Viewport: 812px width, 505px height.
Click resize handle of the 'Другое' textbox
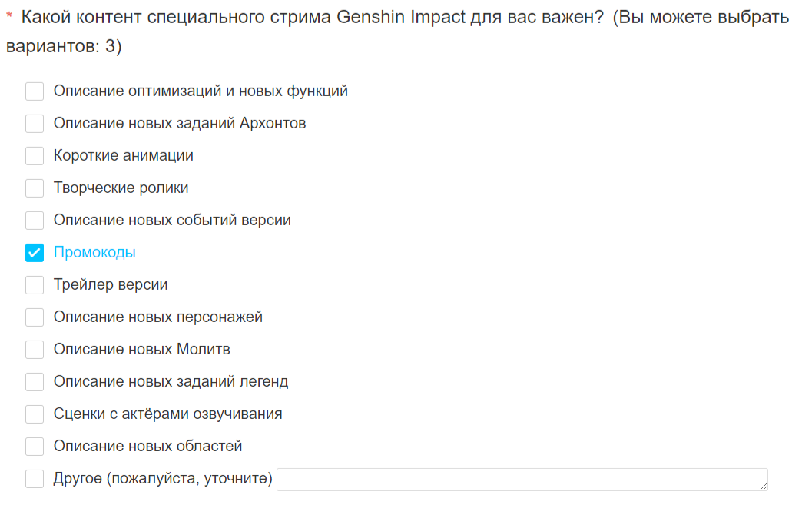764,486
